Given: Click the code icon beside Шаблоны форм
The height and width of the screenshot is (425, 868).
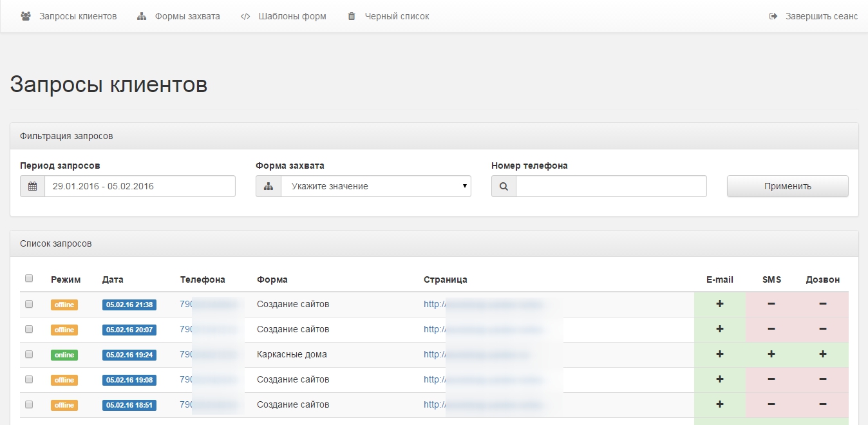Looking at the screenshot, I should click(245, 16).
